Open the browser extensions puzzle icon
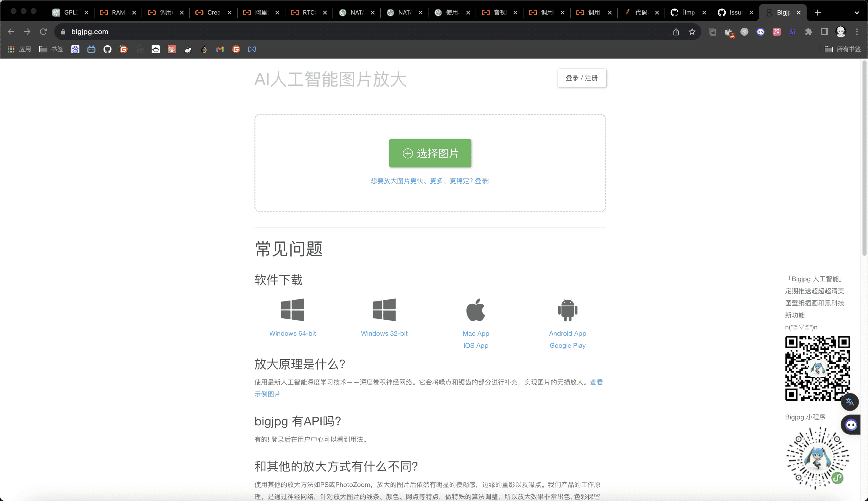The height and width of the screenshot is (501, 868). pyautogui.click(x=809, y=32)
